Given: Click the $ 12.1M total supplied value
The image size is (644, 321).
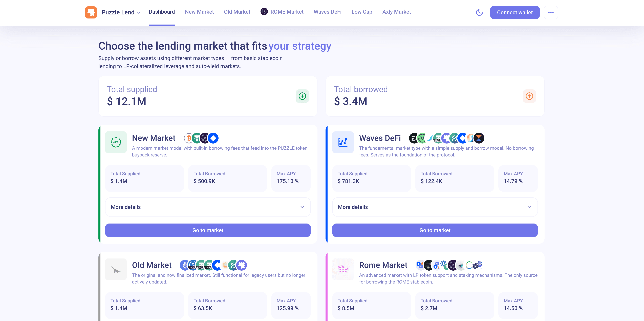Looking at the screenshot, I should pos(126,101).
